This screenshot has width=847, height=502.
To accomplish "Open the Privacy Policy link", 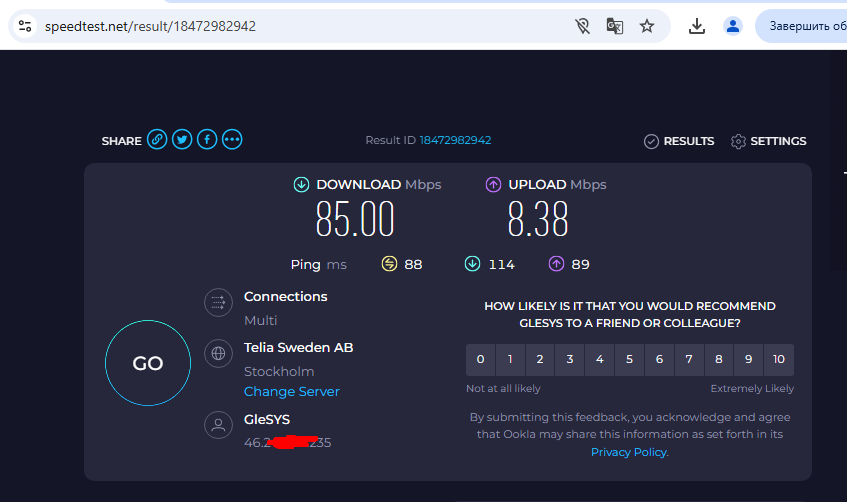I will (x=628, y=452).
